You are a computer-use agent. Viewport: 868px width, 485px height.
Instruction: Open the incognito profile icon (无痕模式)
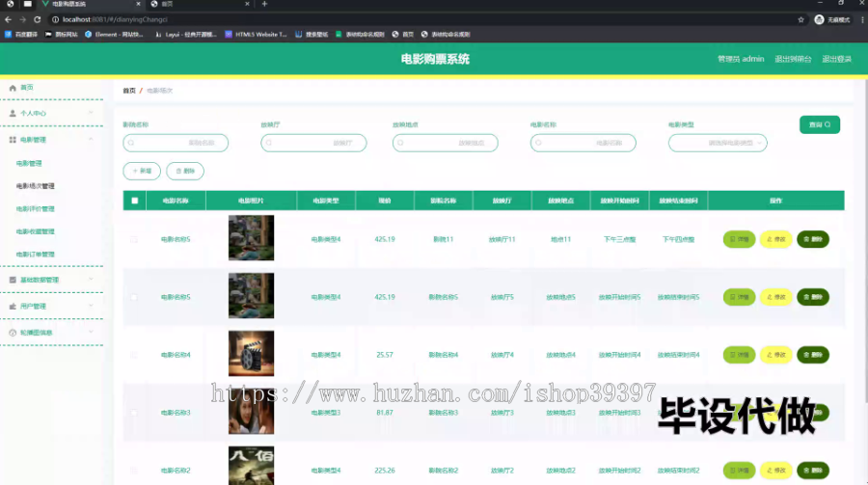coord(819,19)
